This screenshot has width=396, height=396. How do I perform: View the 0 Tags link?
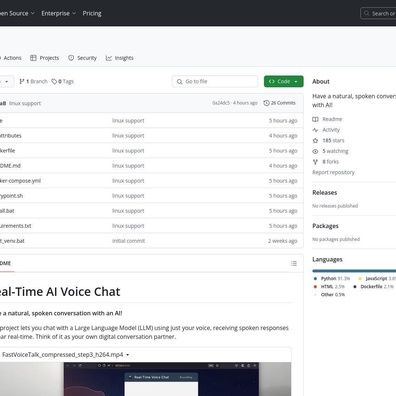click(63, 81)
